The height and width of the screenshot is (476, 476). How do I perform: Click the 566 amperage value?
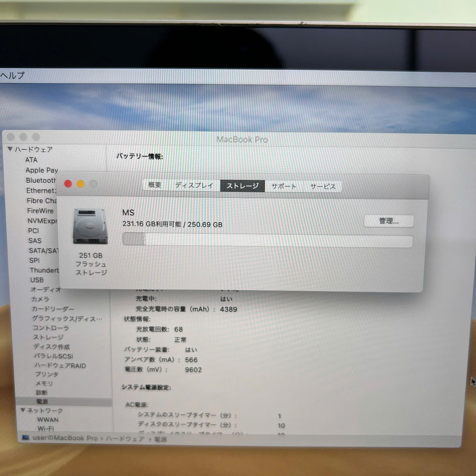pyautogui.click(x=191, y=359)
